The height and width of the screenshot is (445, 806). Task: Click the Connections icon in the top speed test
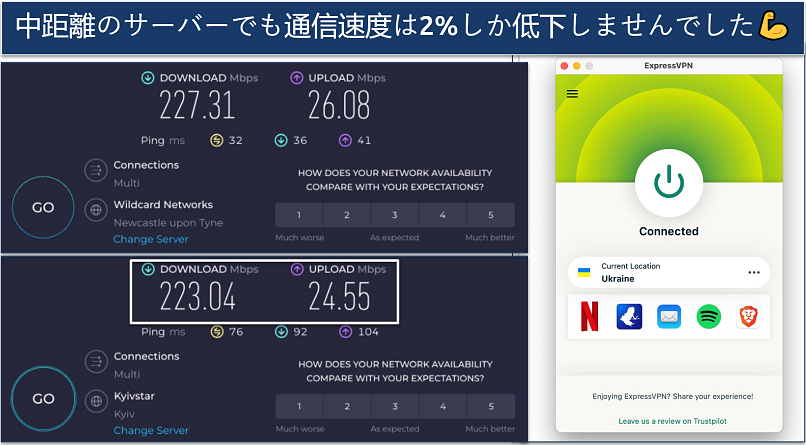pyautogui.click(x=96, y=171)
